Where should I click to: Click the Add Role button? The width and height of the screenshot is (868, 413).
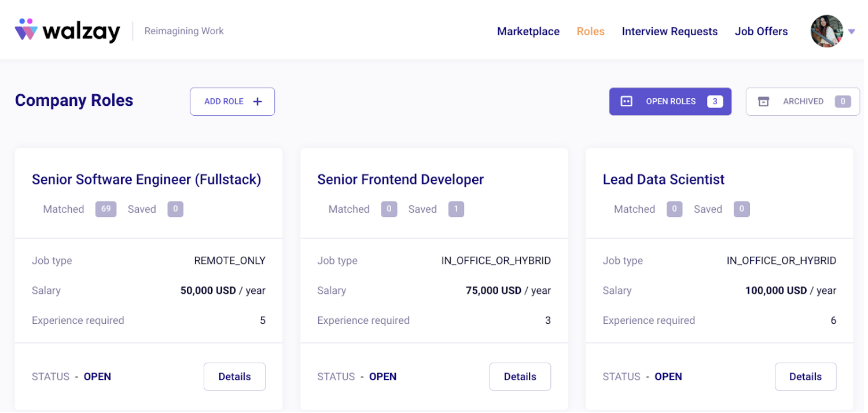click(232, 101)
